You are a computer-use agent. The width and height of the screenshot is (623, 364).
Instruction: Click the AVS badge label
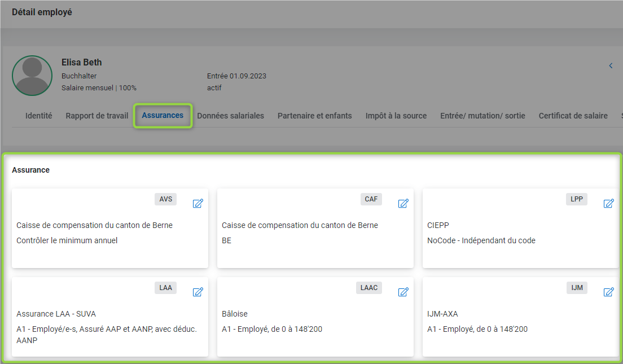[x=165, y=199]
